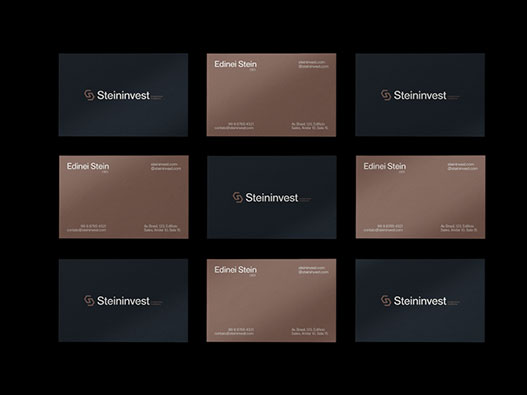The image size is (527, 395).
Task: Click the address text on bottom-middle brown card
Action: tap(310, 332)
